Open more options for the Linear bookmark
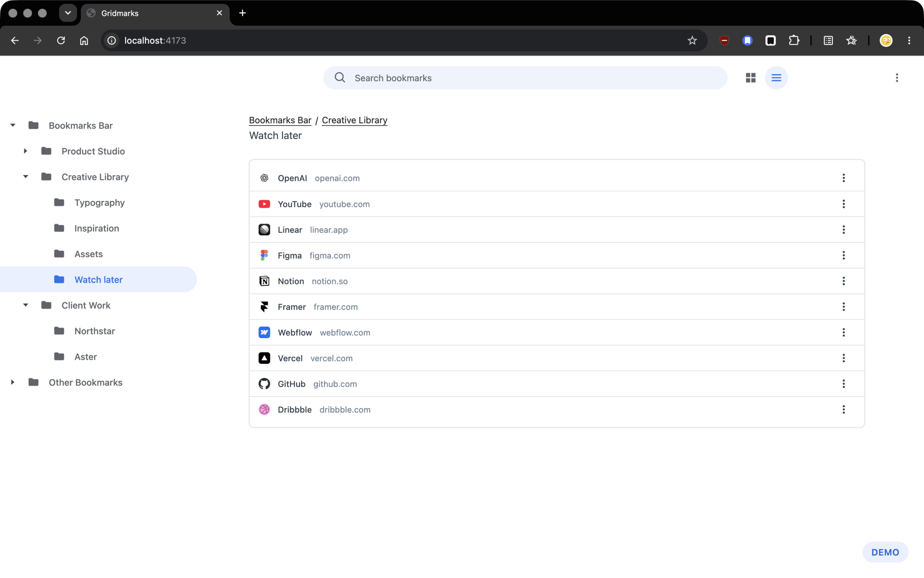This screenshot has height=578, width=924. (844, 230)
